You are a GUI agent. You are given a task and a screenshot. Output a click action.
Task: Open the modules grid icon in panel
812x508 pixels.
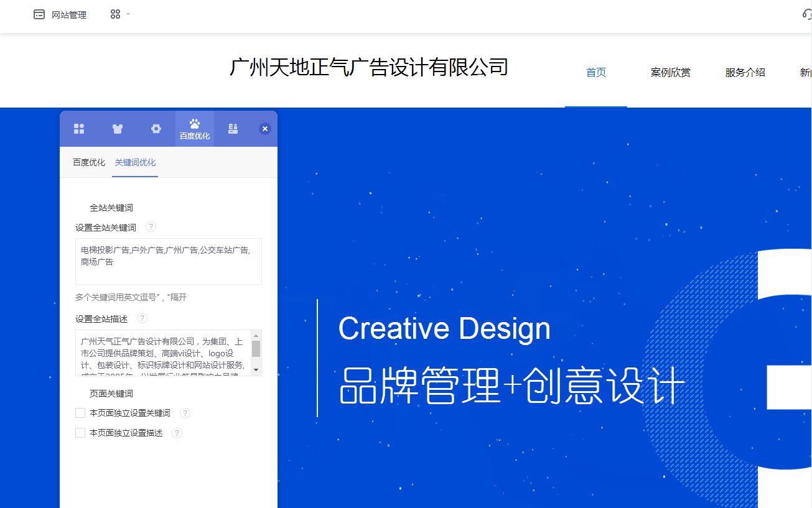[x=79, y=129]
